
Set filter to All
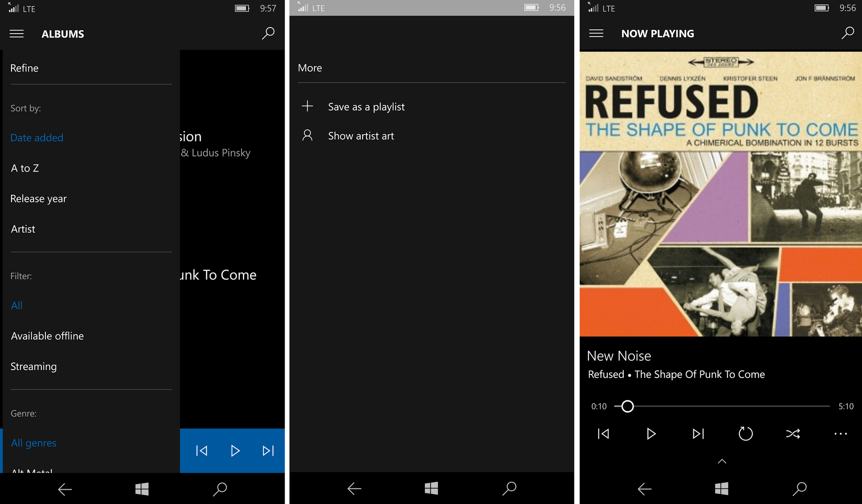16,305
